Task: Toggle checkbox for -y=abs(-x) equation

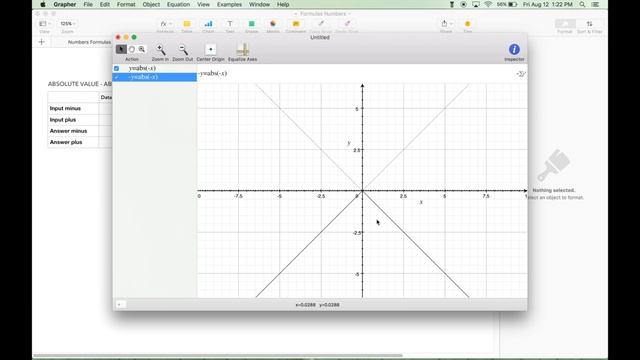Action: pyautogui.click(x=117, y=77)
